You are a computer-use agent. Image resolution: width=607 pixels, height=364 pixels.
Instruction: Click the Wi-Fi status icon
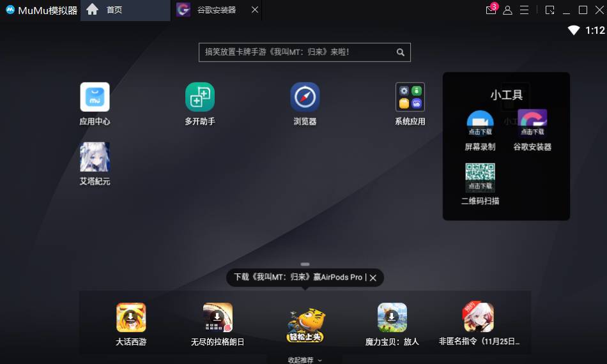[574, 30]
